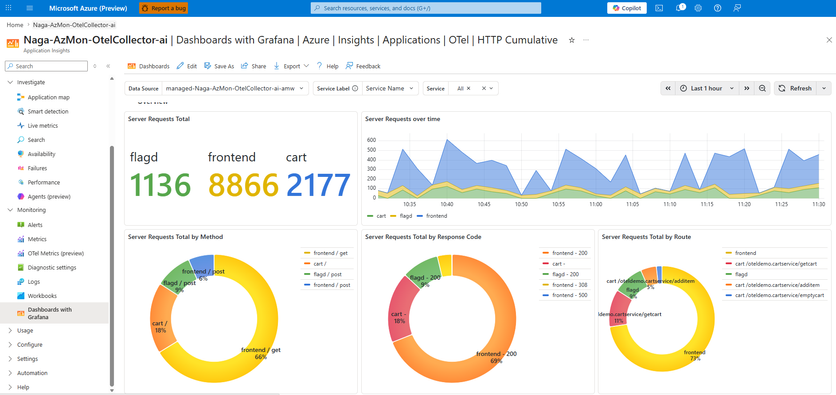Click the sidebar menu search field

point(46,66)
